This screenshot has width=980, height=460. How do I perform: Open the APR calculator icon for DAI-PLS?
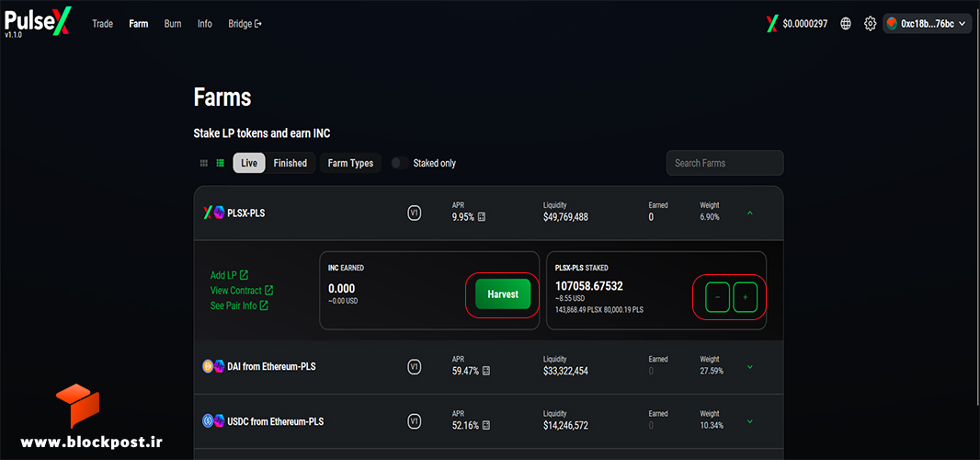click(486, 371)
